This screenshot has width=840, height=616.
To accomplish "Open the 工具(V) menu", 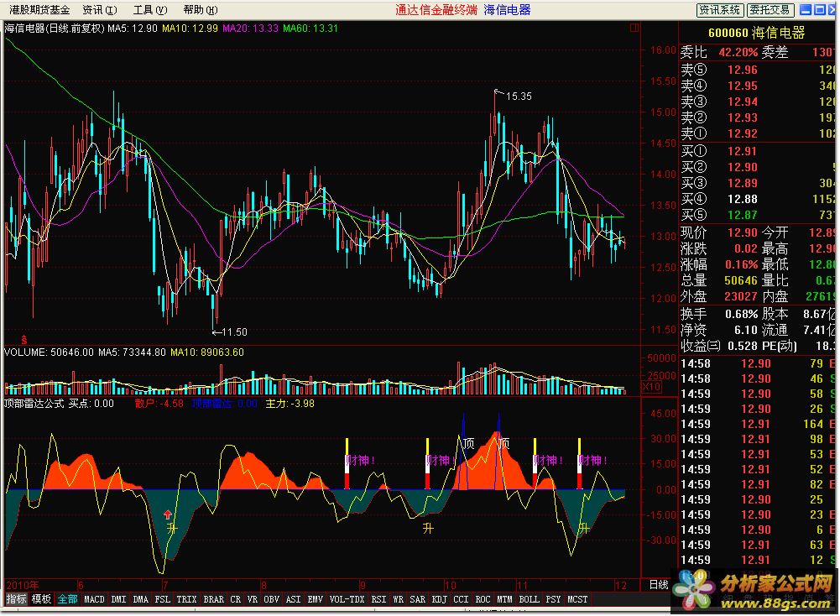I will point(150,9).
